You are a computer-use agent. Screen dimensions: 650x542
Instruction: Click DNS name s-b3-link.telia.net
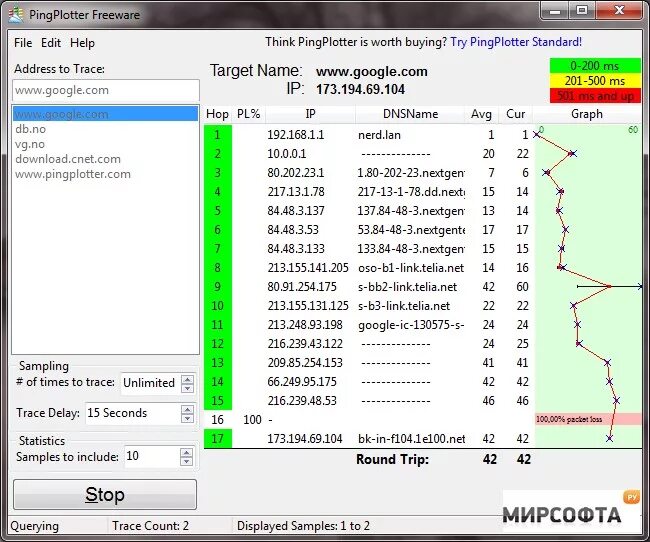pyautogui.click(x=404, y=306)
